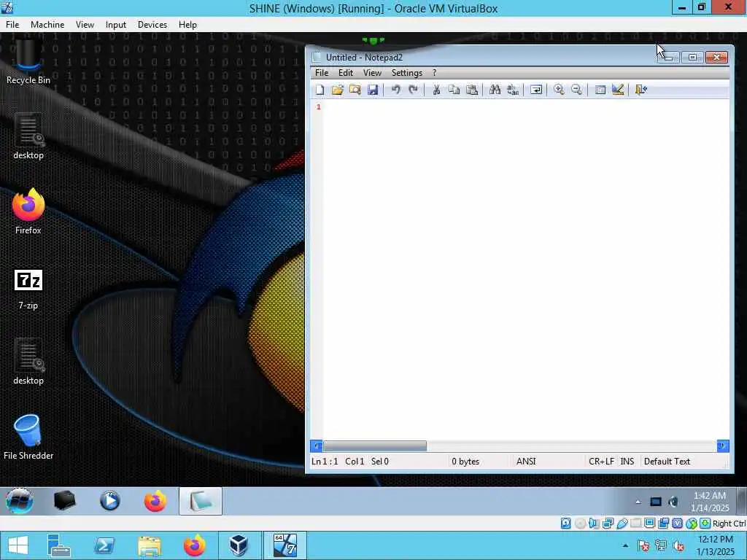Open VirtualBox File menu
The width and height of the screenshot is (747, 560).
(12, 25)
